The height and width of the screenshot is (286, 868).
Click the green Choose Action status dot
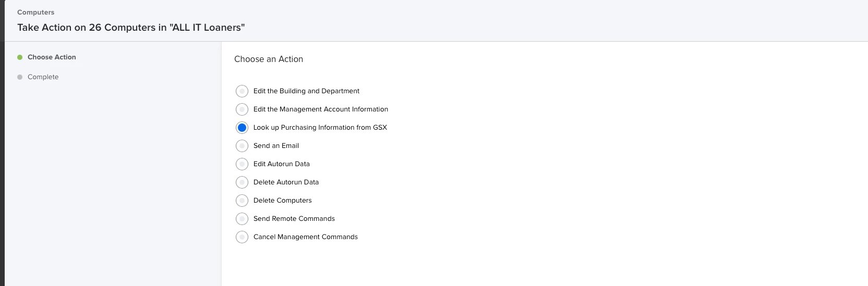tap(20, 57)
